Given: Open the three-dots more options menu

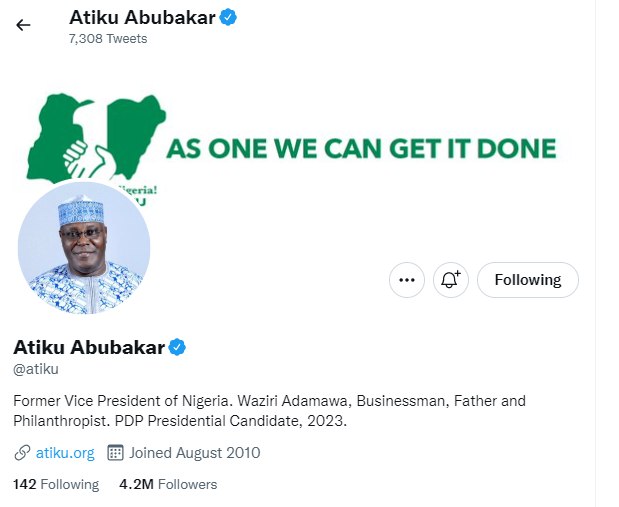Looking at the screenshot, I should [x=406, y=280].
